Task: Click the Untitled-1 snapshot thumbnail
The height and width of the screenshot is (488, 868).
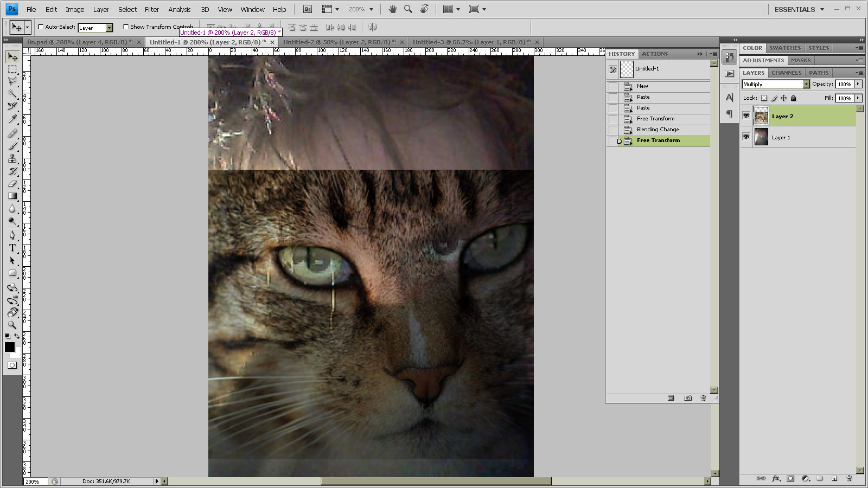Action: [x=627, y=69]
